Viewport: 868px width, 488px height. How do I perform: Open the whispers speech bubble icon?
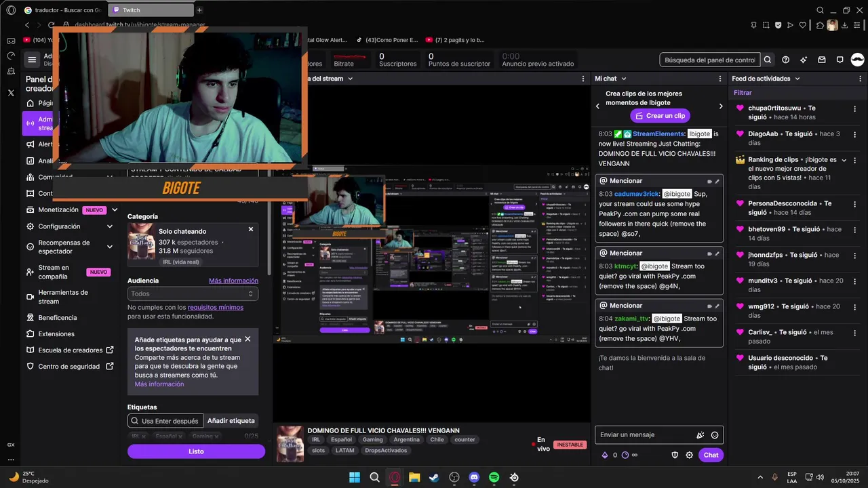[840, 60]
